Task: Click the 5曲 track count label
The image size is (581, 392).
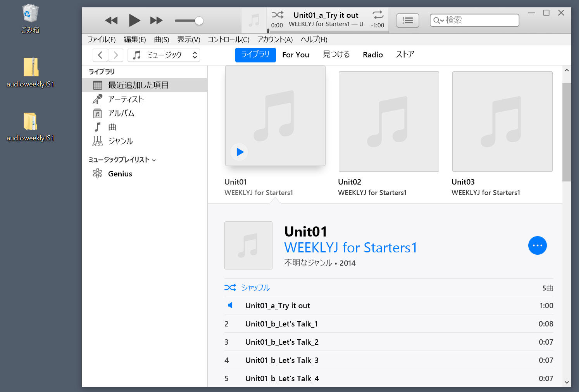Action: click(x=548, y=288)
